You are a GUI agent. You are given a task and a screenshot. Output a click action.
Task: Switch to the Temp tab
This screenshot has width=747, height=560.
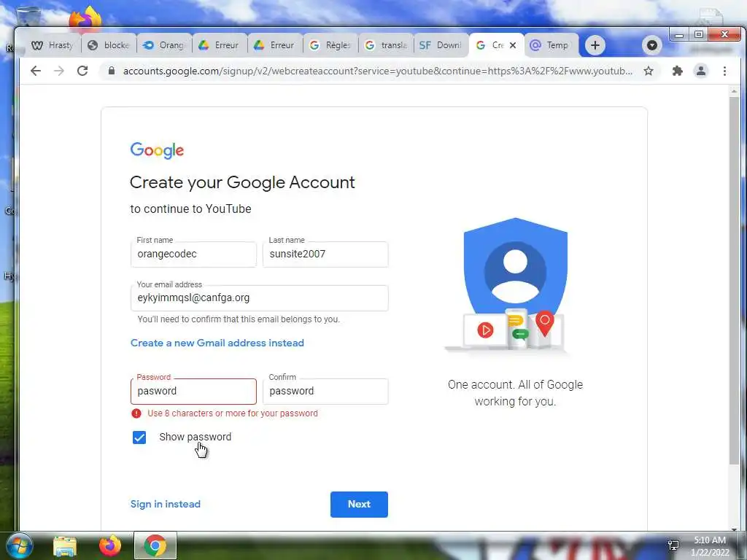pyautogui.click(x=551, y=45)
